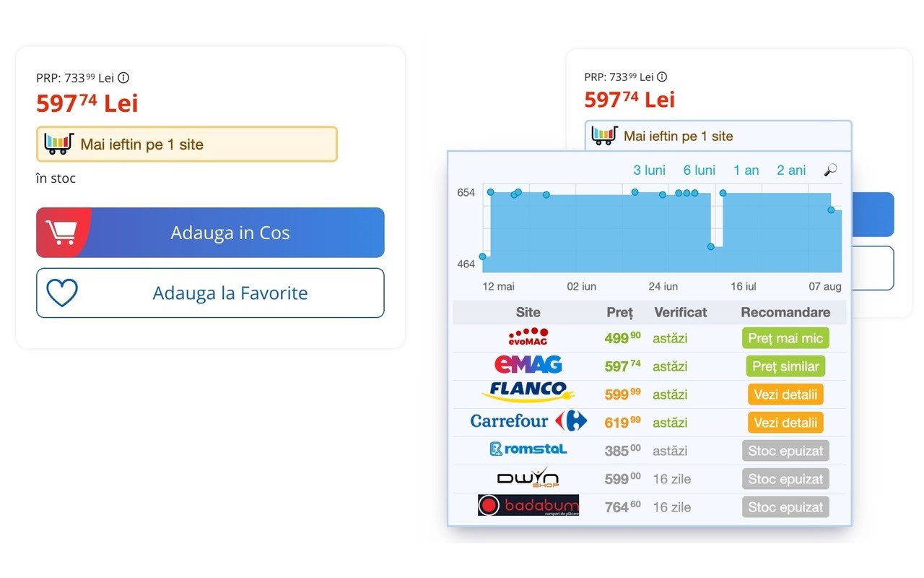This screenshot has height=578, width=924.
Task: Expand the yellow Mai ieftin pe 1 site banner
Action: click(x=187, y=144)
